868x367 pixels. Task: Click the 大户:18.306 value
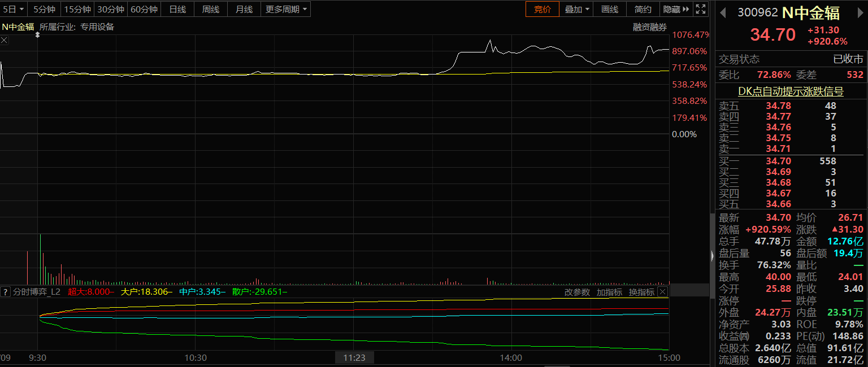[x=147, y=292]
